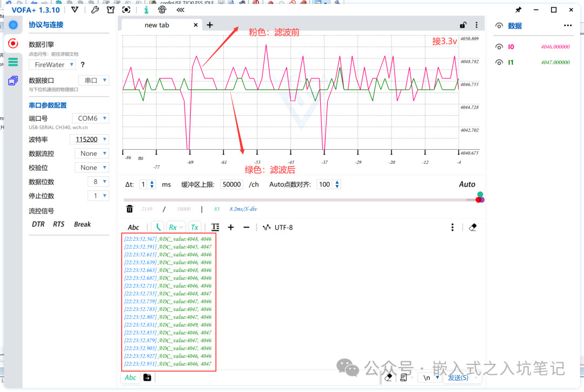Open the FireWater data engine dropdown
This screenshot has width=584, height=392.
tap(52, 64)
